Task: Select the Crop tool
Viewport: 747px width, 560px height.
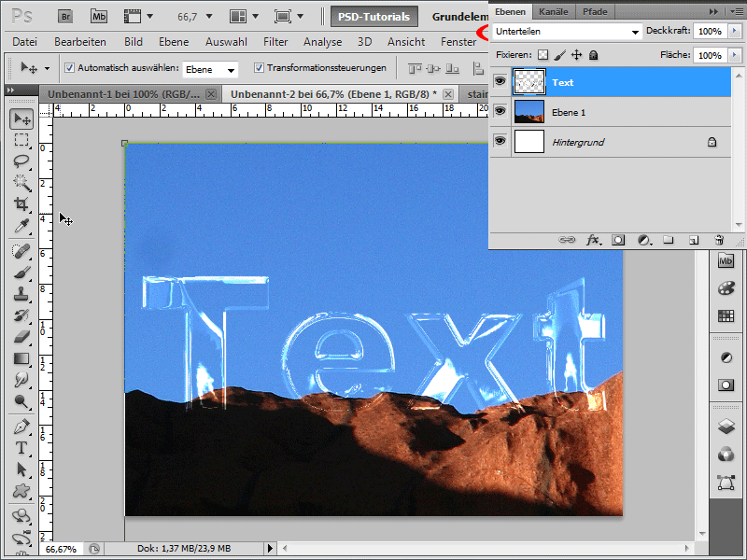Action: [x=21, y=204]
